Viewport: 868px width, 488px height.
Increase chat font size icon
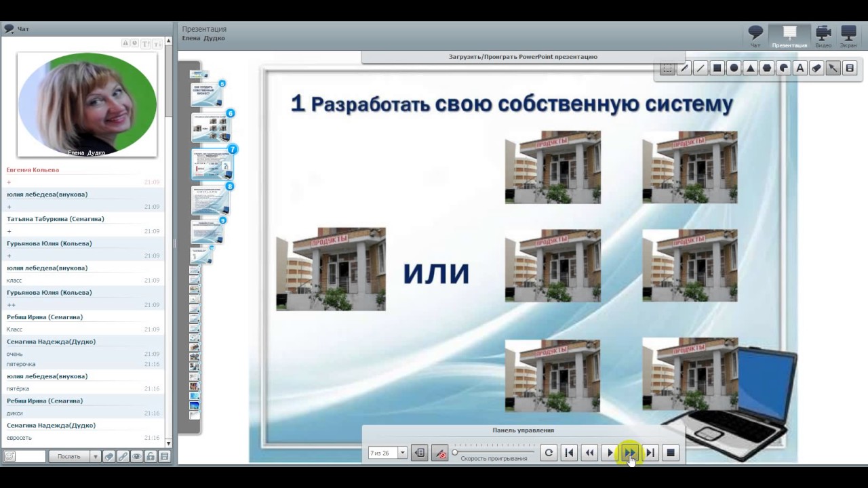[145, 43]
